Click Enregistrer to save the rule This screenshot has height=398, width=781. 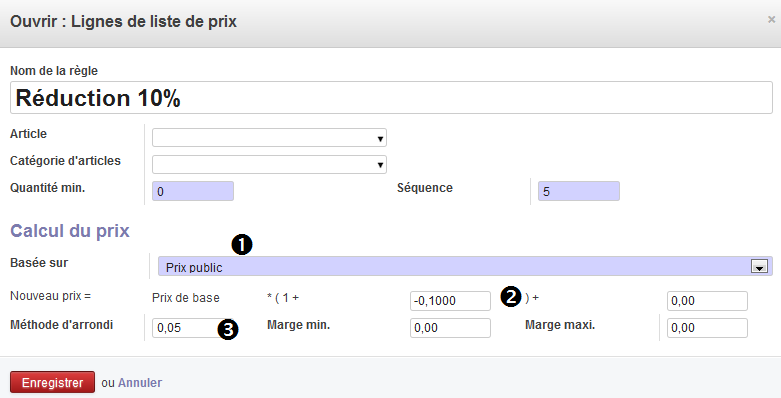pos(52,383)
